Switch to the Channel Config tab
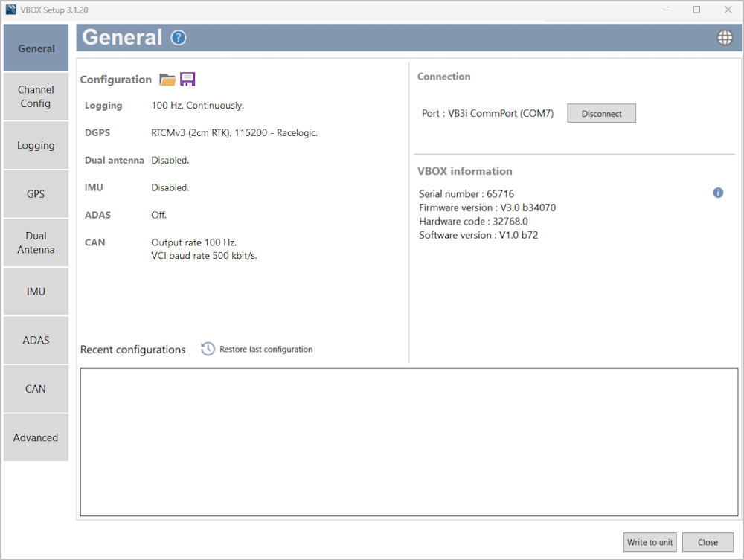 click(x=36, y=97)
